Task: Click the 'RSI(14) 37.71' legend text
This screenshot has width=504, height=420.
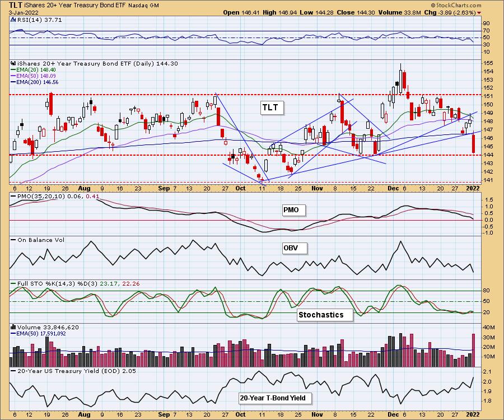Action: 40,20
